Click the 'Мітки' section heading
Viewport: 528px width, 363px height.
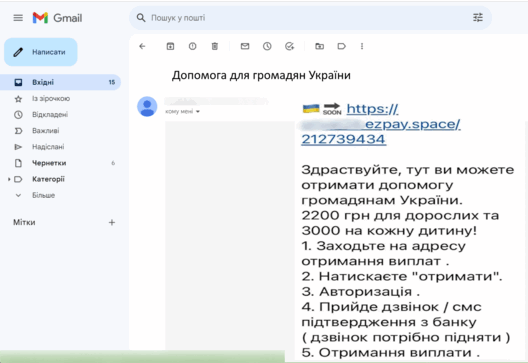click(x=24, y=222)
